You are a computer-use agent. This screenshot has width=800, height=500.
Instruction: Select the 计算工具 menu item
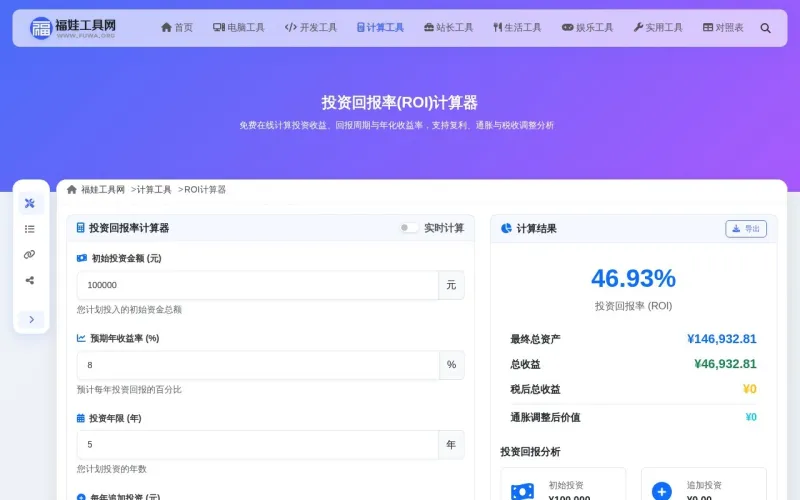click(x=380, y=28)
